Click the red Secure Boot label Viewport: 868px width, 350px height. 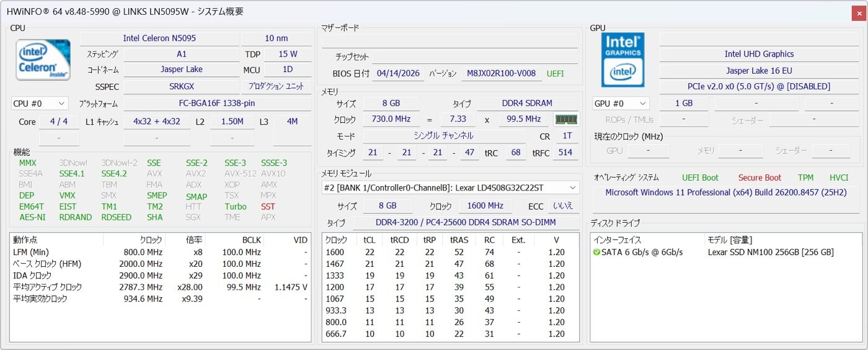[x=759, y=177]
